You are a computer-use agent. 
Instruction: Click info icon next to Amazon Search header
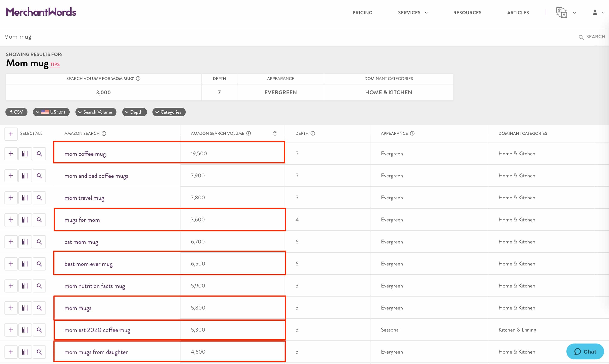104,134
